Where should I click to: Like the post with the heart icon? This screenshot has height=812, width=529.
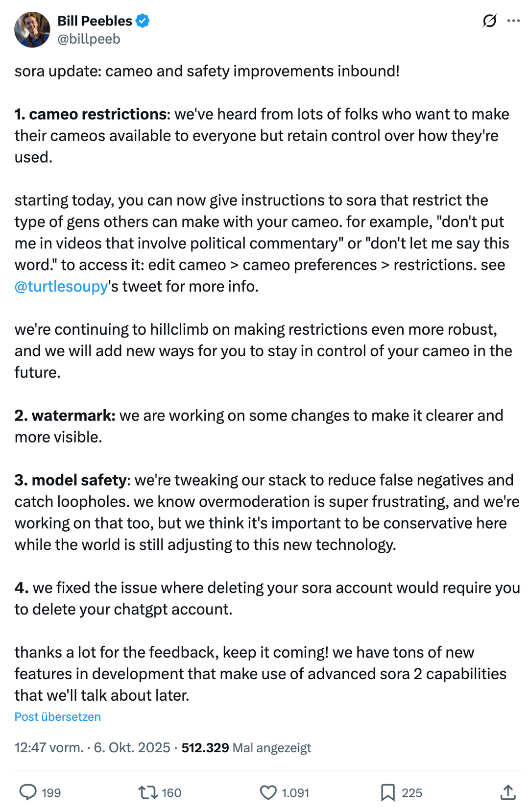coord(268,792)
